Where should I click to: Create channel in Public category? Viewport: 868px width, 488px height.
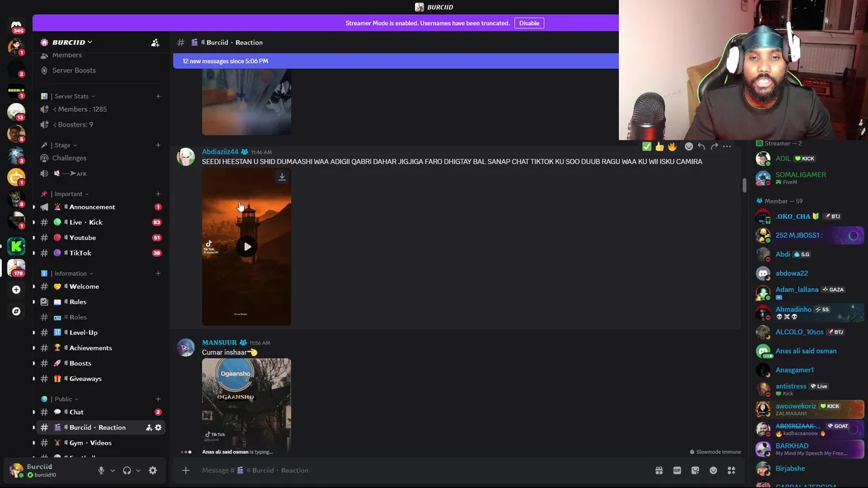[x=158, y=399]
